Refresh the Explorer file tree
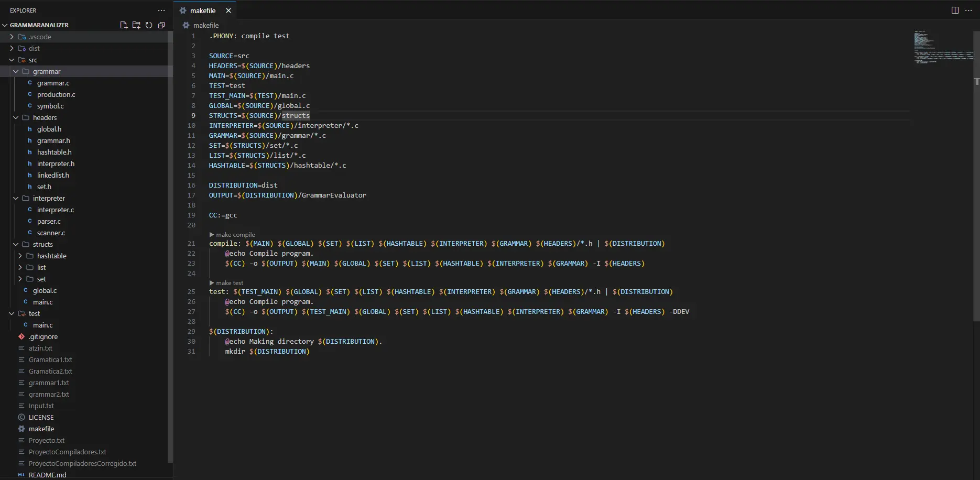The width and height of the screenshot is (980, 480). tap(149, 25)
